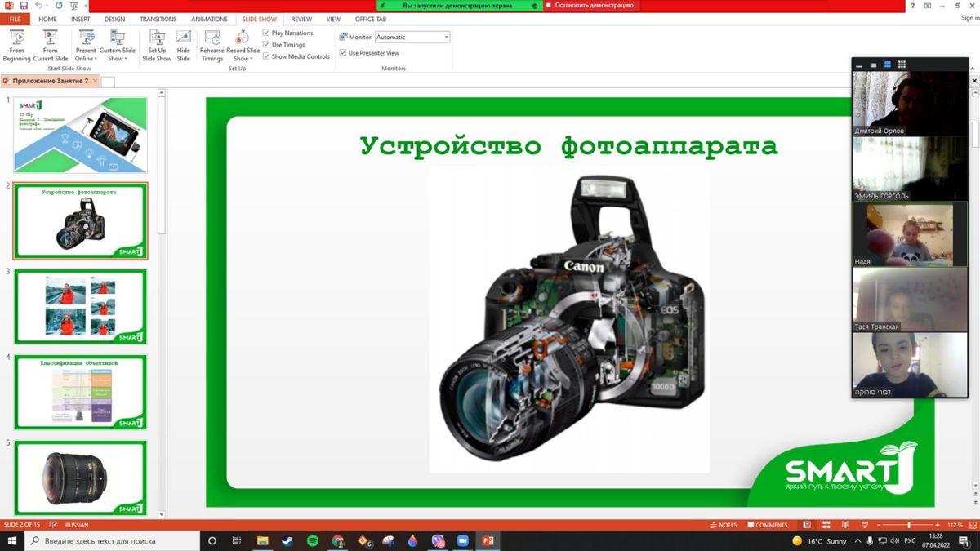Open the NOTES pane
The height and width of the screenshot is (551, 980).
[x=723, y=525]
